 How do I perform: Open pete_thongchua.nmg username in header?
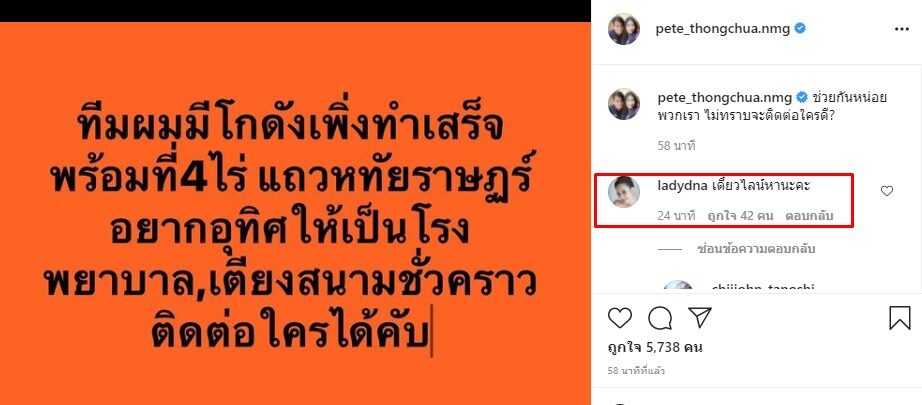(723, 29)
